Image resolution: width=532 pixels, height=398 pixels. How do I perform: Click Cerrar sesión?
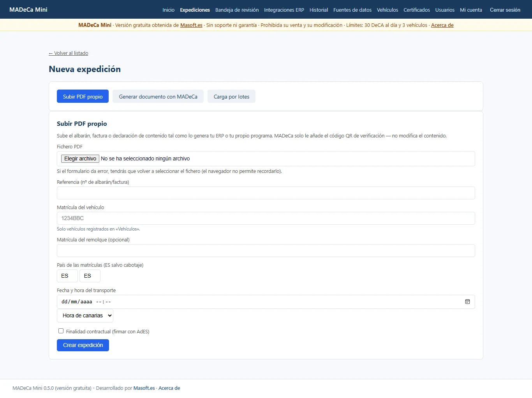click(x=505, y=10)
